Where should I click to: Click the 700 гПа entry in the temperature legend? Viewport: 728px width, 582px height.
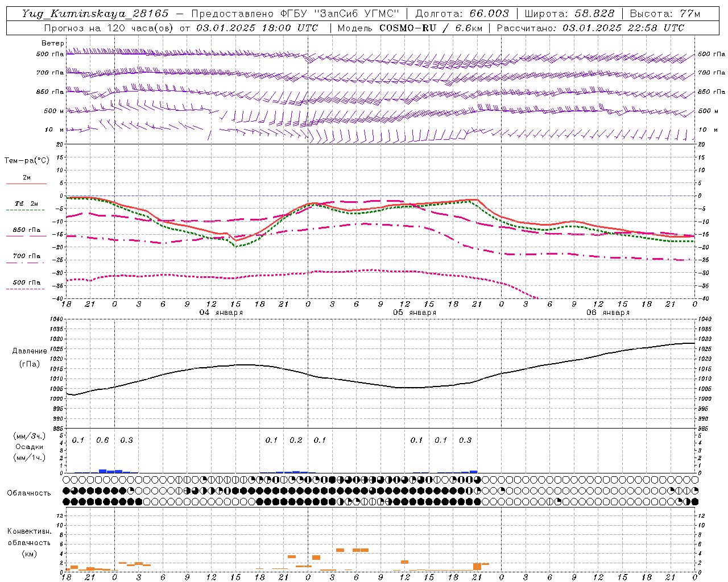pos(27,256)
